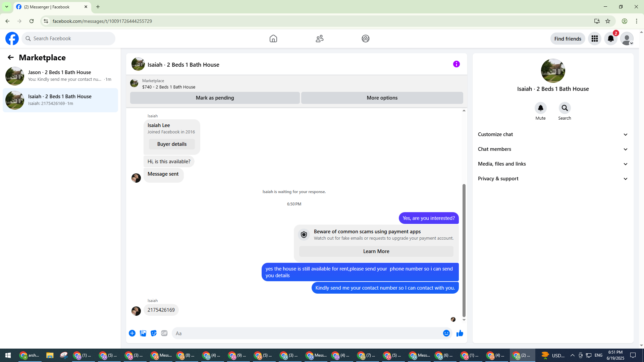
Task: Open the emoji picker
Action: [446, 333]
